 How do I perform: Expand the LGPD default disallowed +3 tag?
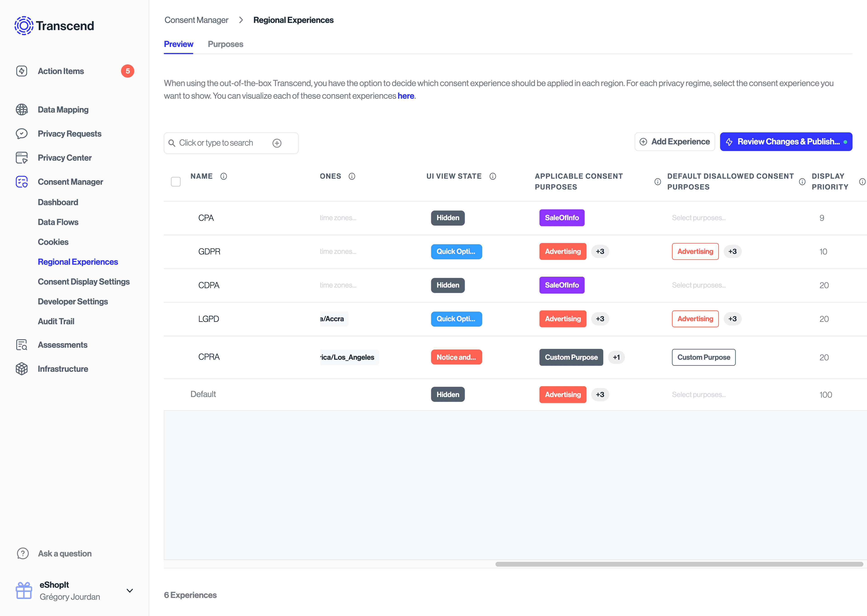732,319
